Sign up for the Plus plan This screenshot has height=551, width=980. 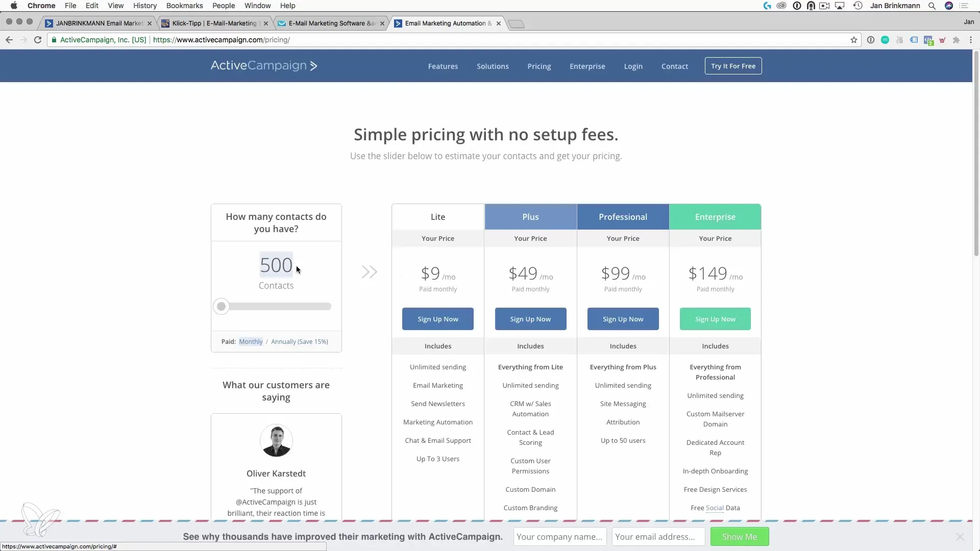[530, 319]
